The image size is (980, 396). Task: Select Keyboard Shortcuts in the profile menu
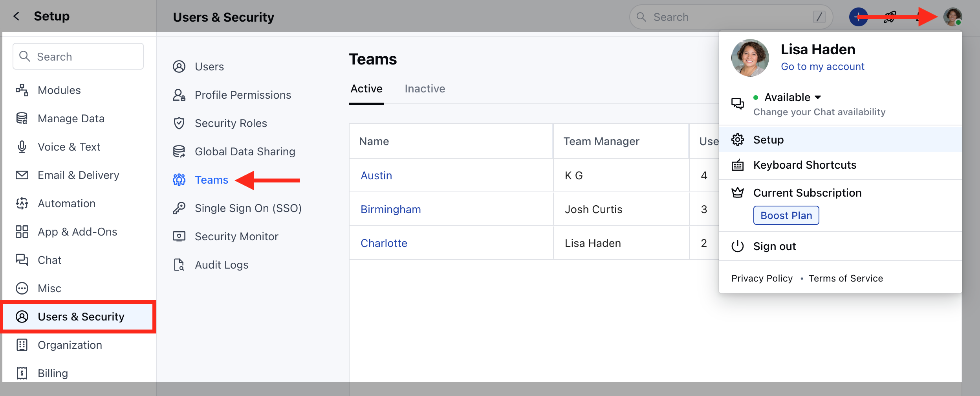(x=804, y=165)
